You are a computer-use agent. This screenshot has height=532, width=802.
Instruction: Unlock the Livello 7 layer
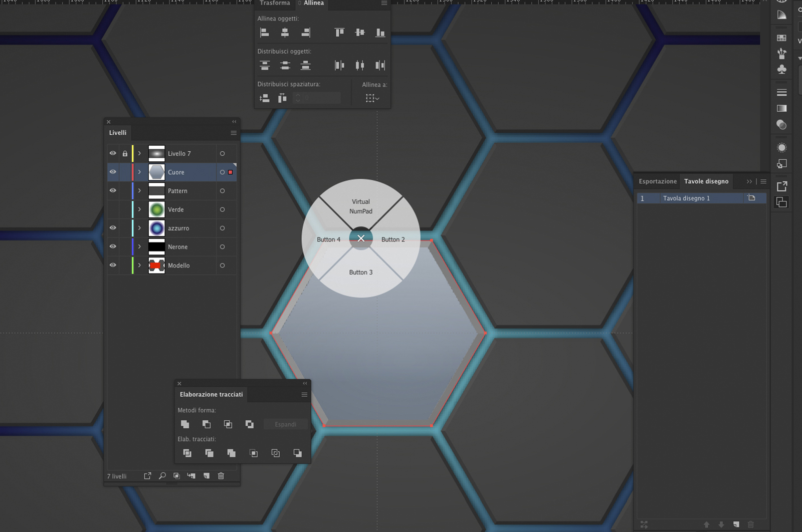(125, 154)
